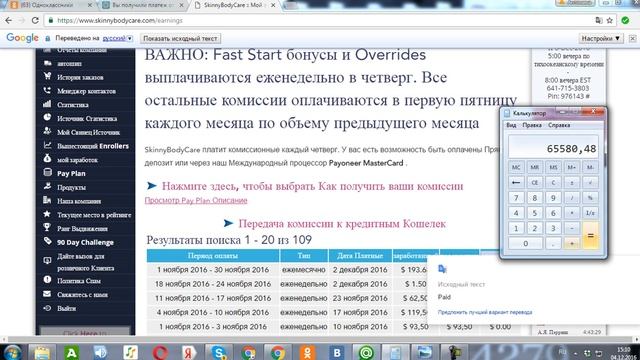Open the shopping cart order history icon
The width and height of the screenshot is (640, 360).
[47, 76]
